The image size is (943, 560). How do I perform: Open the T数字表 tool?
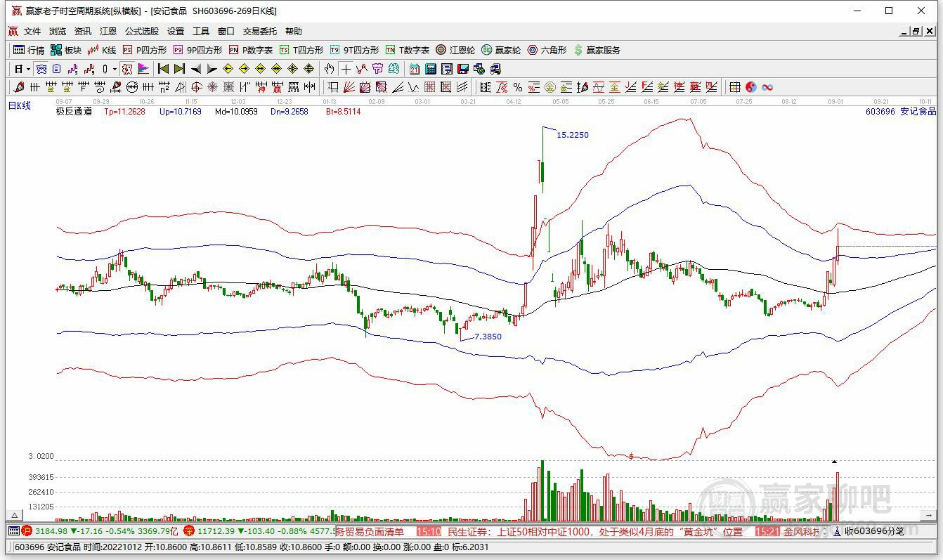coord(408,50)
